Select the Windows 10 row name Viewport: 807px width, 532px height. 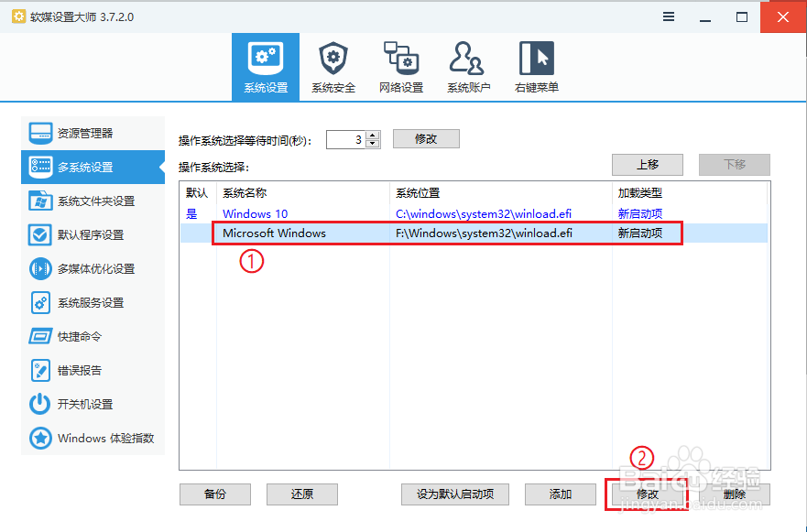pos(256,213)
